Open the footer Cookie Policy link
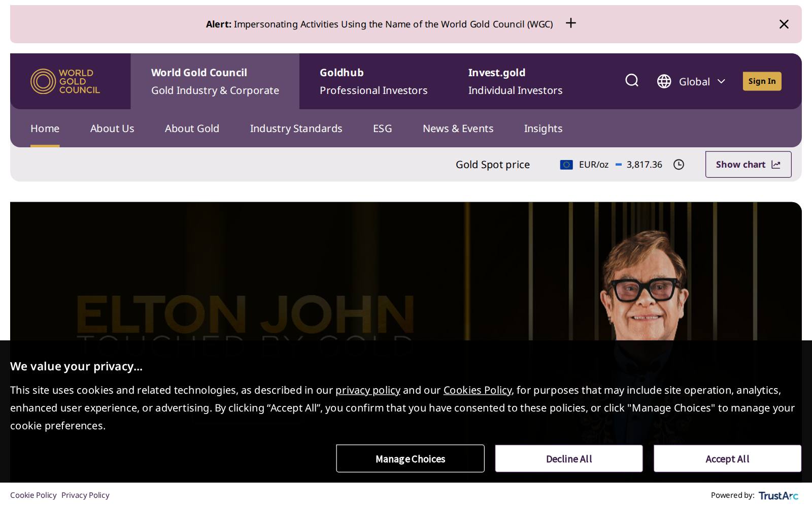This screenshot has height=508, width=812. (x=33, y=495)
